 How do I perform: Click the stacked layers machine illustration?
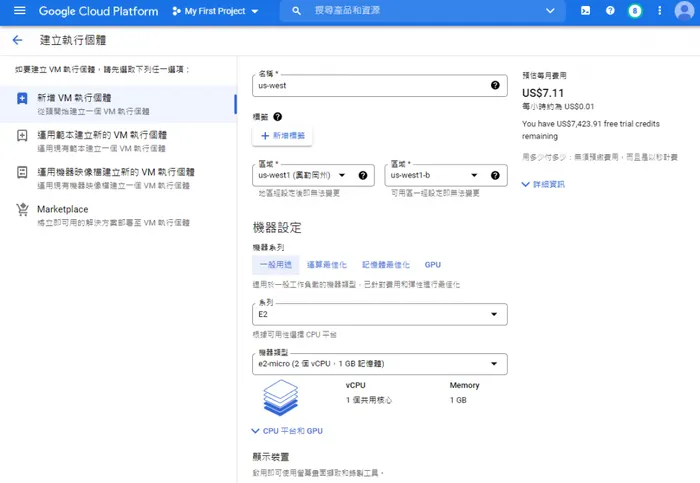(280, 397)
